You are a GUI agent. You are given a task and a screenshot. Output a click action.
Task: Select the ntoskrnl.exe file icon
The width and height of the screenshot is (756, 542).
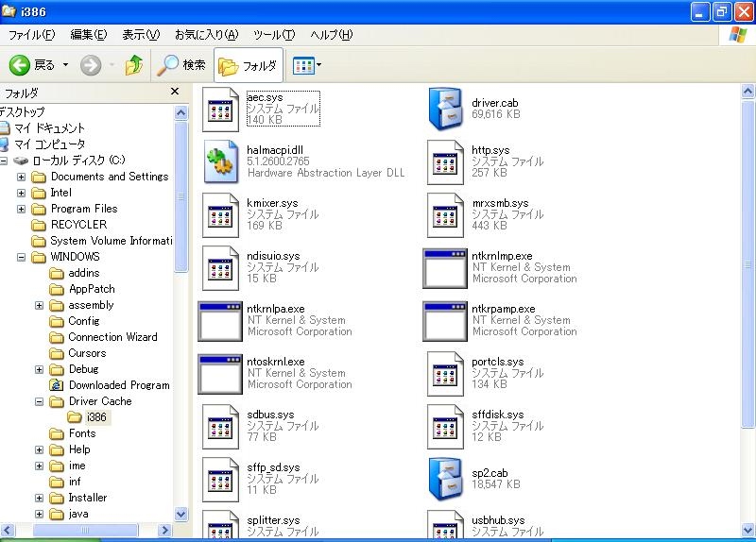(x=220, y=373)
